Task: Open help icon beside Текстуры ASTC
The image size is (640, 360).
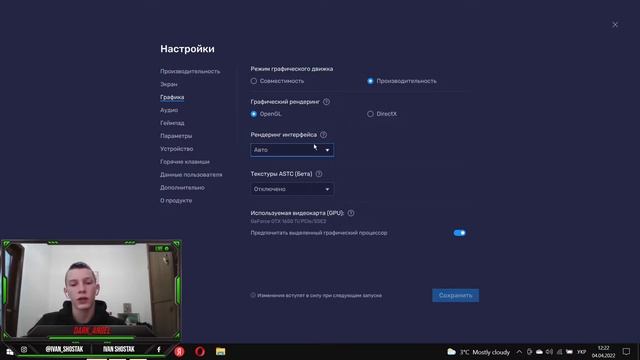Action: coord(319,173)
